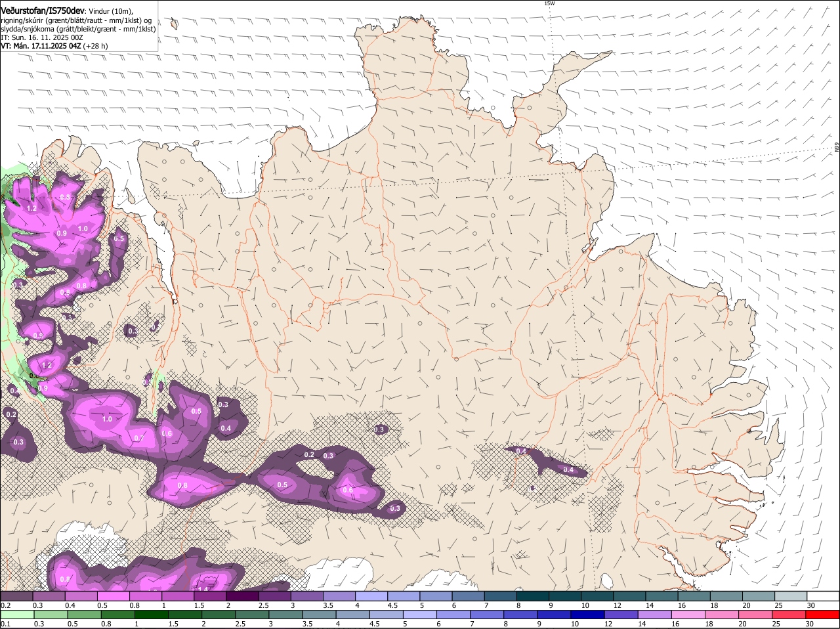Select lower-row red swatch after 30

tap(823, 615)
